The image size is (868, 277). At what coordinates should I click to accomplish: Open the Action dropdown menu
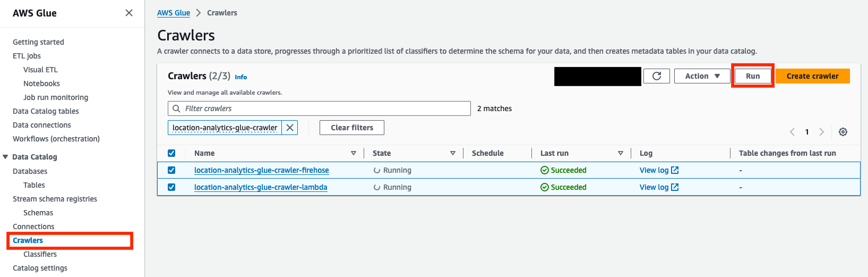coord(702,76)
